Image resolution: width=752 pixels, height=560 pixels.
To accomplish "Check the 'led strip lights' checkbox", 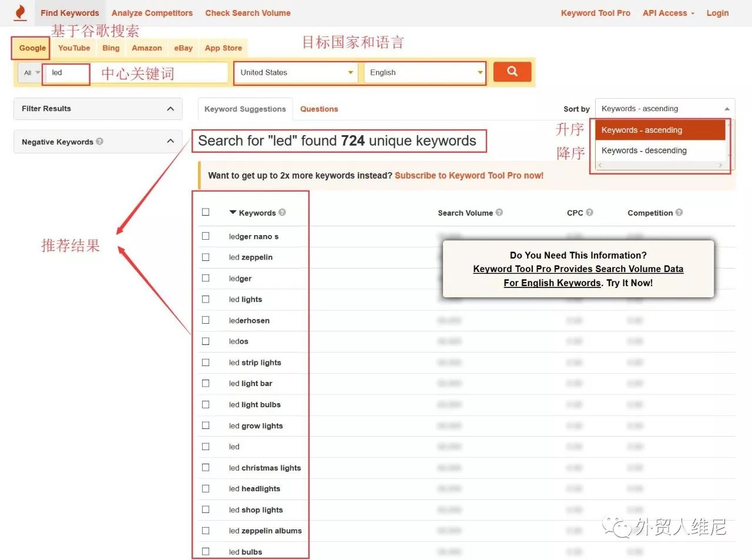I will pos(206,363).
